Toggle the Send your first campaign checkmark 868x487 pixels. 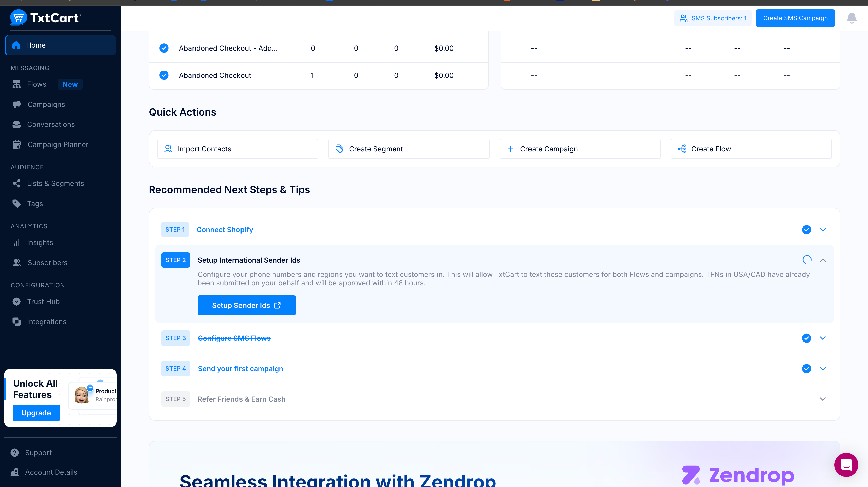point(806,368)
